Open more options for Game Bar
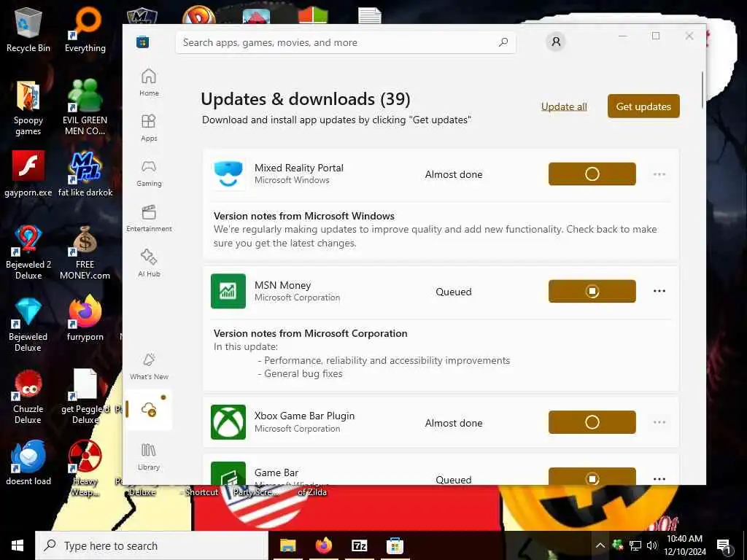Viewport: 747px width, 560px height. click(x=659, y=479)
